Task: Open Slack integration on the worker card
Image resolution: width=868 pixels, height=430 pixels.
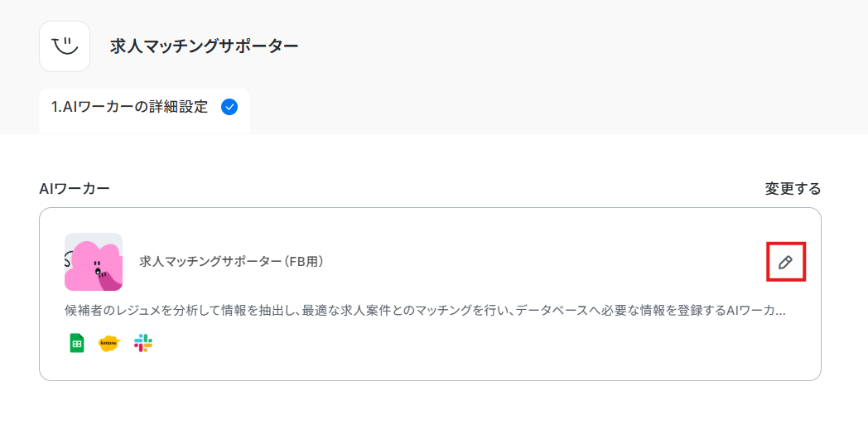Action: (143, 344)
